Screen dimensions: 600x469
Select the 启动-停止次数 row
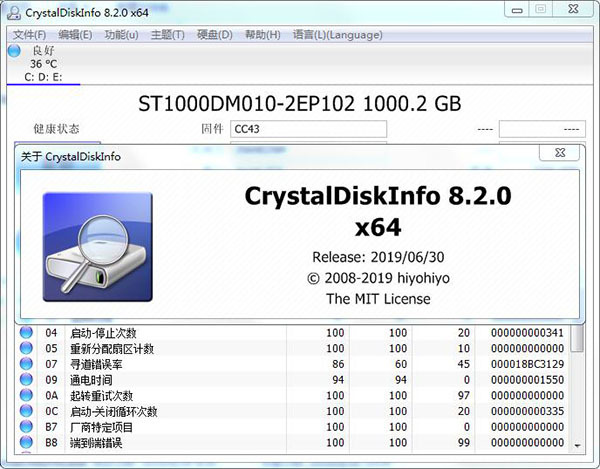point(292,333)
